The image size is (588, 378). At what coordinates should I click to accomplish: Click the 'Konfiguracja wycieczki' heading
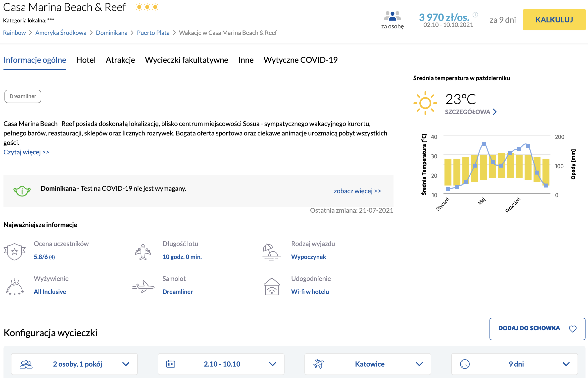(x=50, y=333)
